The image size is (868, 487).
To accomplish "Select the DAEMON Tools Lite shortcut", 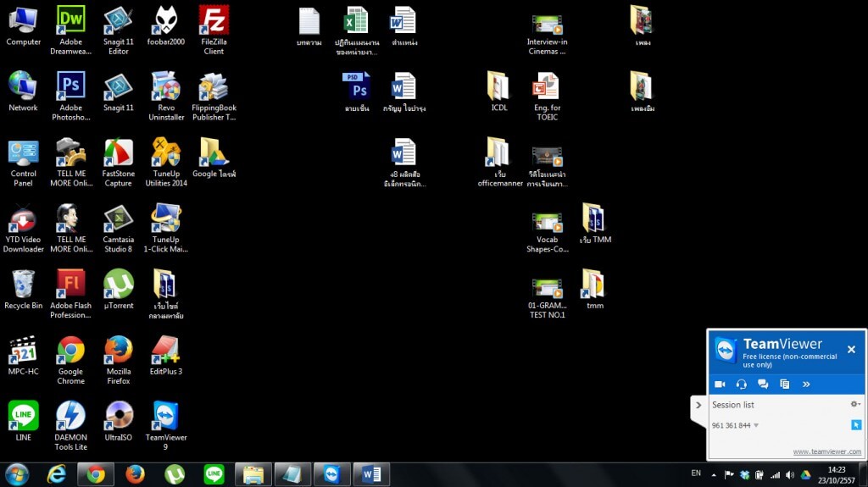I will coord(71,425).
